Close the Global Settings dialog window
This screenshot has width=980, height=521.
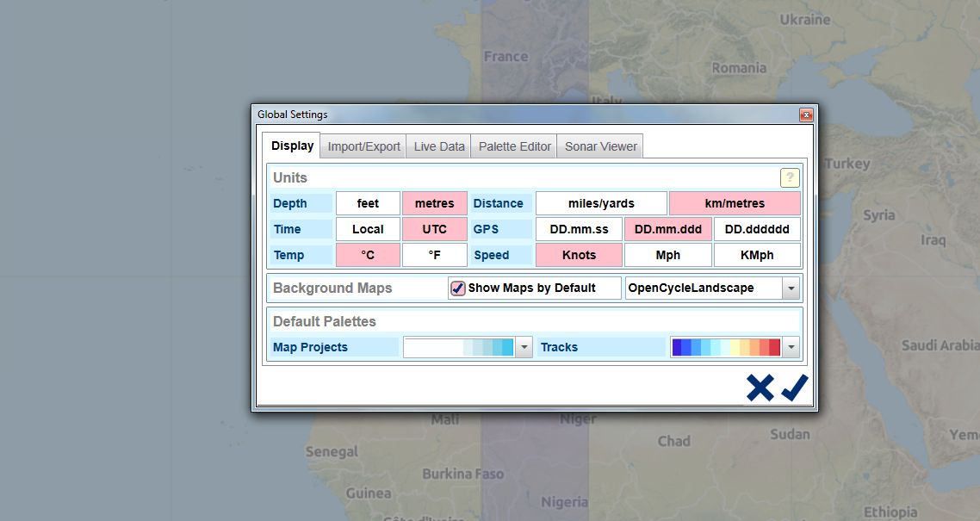806,115
